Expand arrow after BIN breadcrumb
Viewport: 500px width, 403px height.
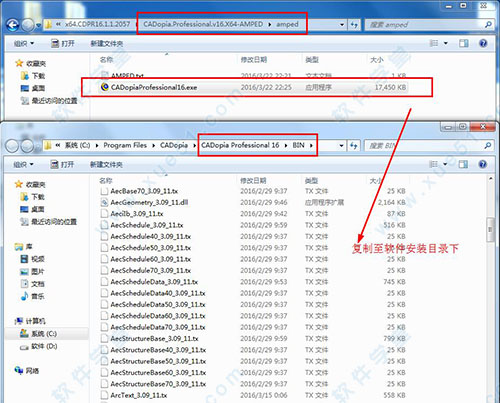[311, 145]
